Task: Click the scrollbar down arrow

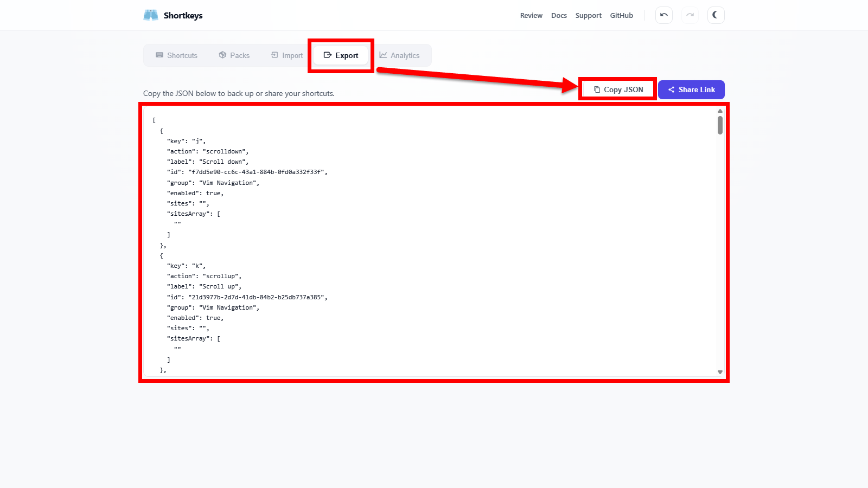Action: [x=720, y=372]
